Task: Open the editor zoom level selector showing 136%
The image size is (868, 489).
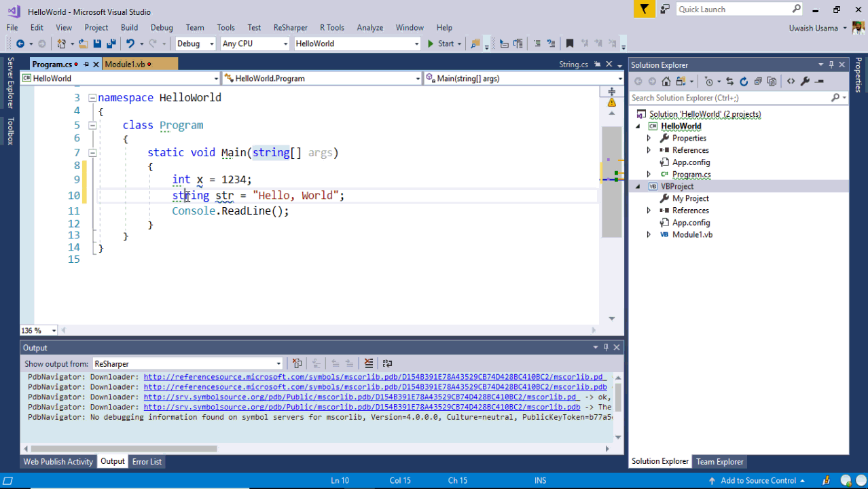Action: click(38, 330)
